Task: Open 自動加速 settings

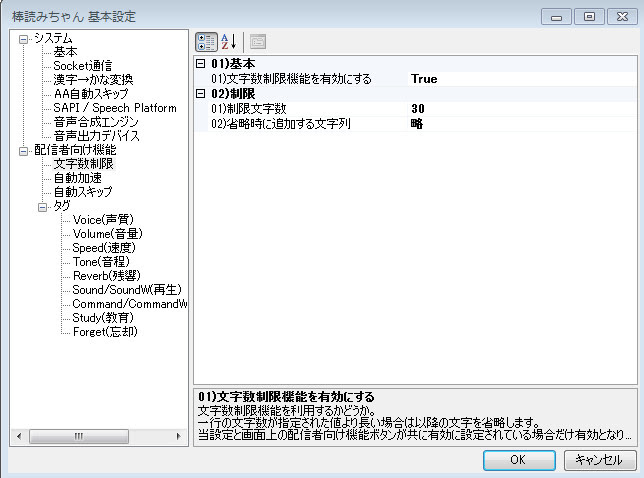Action: pyautogui.click(x=78, y=177)
